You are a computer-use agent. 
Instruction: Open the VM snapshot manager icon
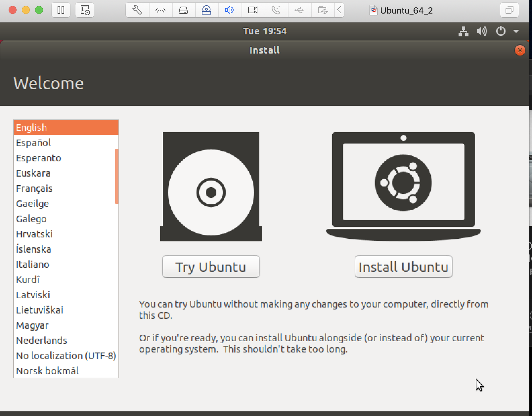click(x=85, y=10)
